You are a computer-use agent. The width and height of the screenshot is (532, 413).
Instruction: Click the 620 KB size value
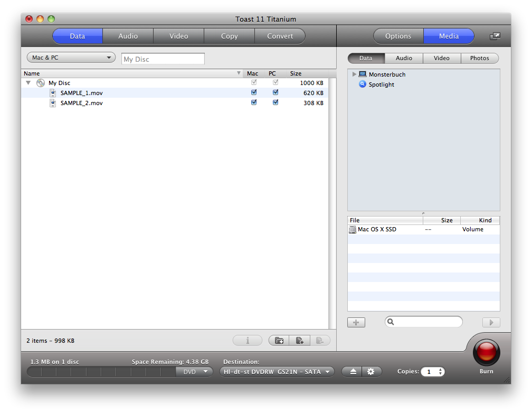pyautogui.click(x=313, y=93)
